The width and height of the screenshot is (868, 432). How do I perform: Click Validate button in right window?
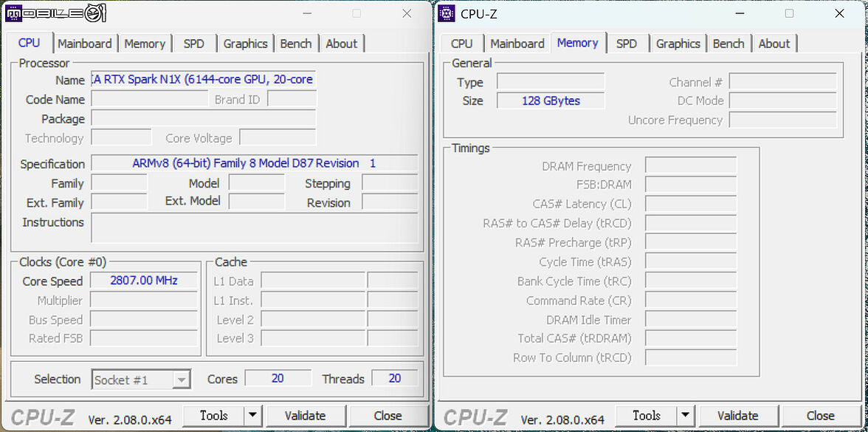tap(738, 415)
